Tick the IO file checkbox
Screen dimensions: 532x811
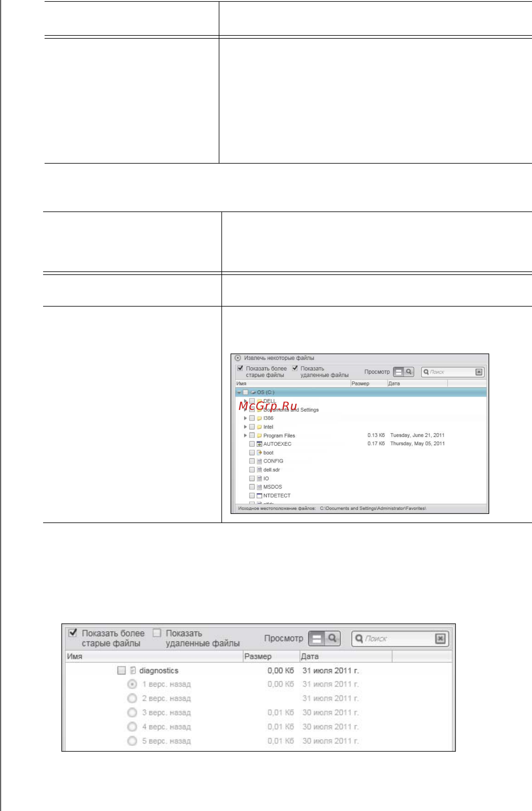pyautogui.click(x=252, y=478)
